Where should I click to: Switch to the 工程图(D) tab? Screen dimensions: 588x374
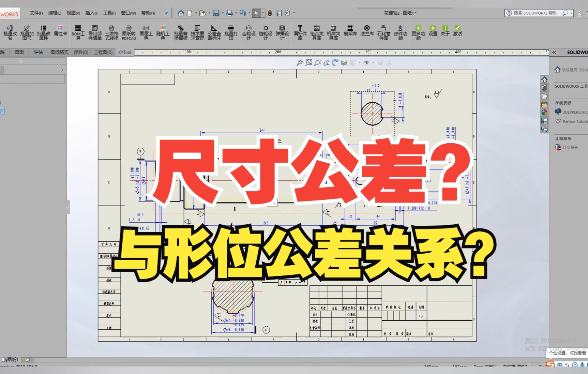103,52
